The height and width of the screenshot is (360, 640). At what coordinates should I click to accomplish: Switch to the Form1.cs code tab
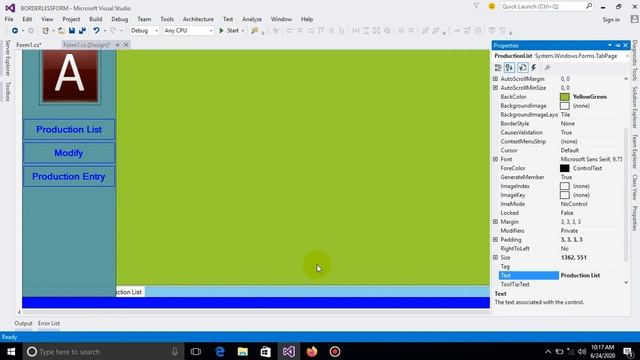click(29, 45)
